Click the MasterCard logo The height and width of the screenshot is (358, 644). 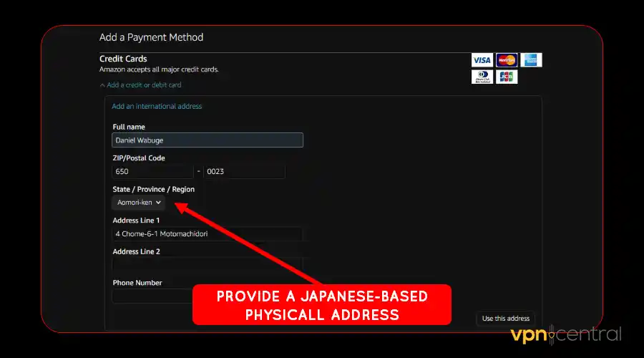pos(507,60)
